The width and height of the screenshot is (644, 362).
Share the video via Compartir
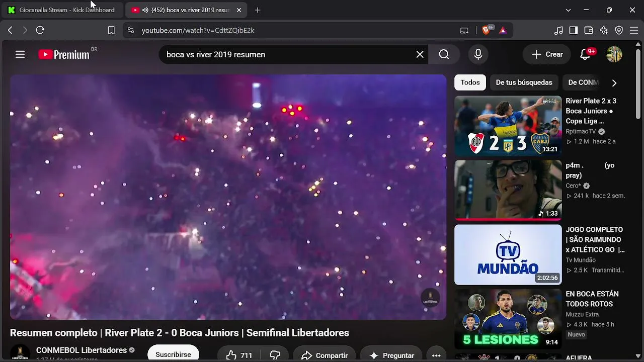pos(325,355)
